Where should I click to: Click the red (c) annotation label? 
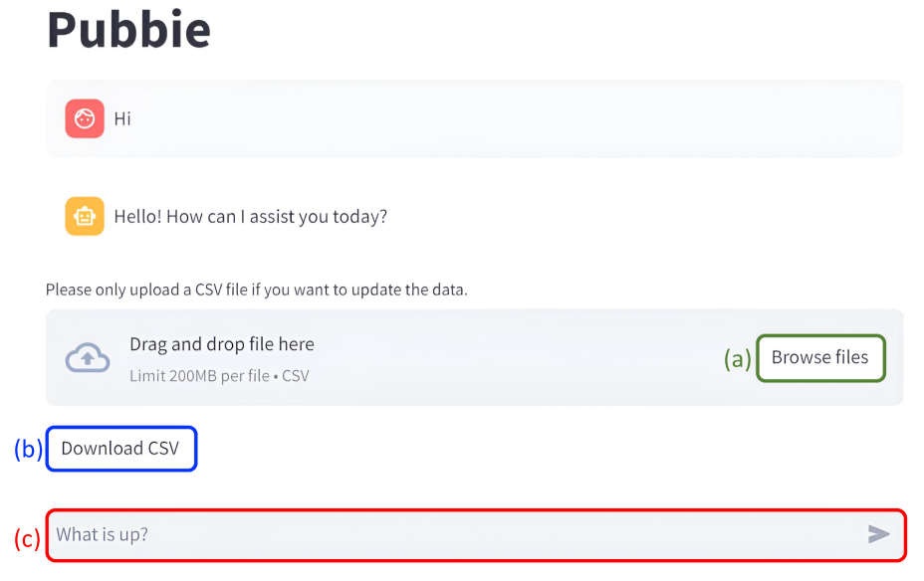pyautogui.click(x=28, y=538)
